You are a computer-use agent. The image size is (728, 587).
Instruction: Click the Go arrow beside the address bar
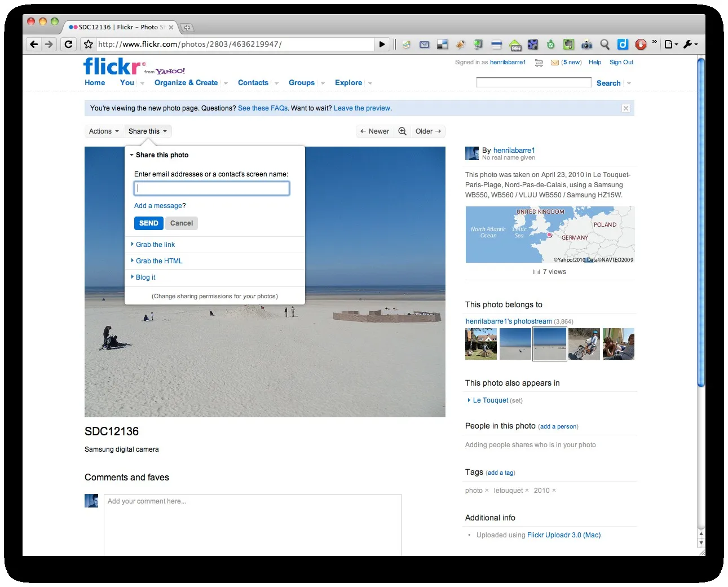[382, 44]
